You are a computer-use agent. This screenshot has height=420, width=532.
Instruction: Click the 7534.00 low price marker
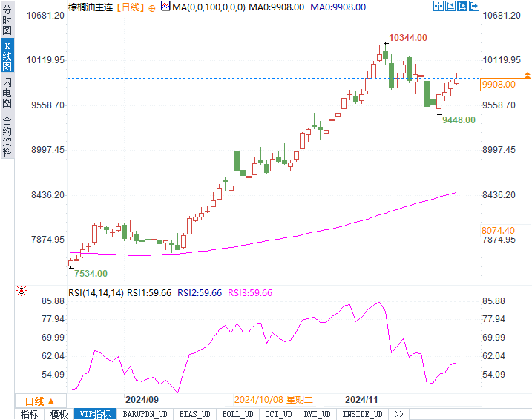[91, 273]
